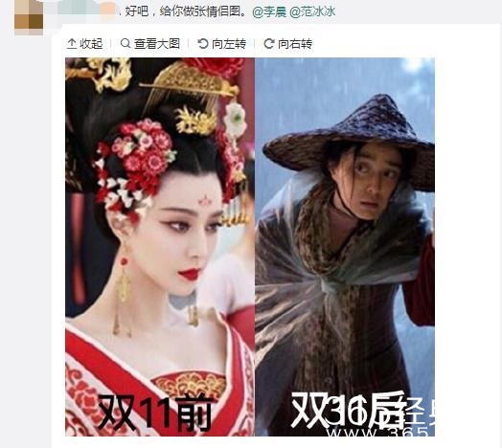
Task: Choose the 查看大图 view-large-image label
Action: tap(157, 44)
